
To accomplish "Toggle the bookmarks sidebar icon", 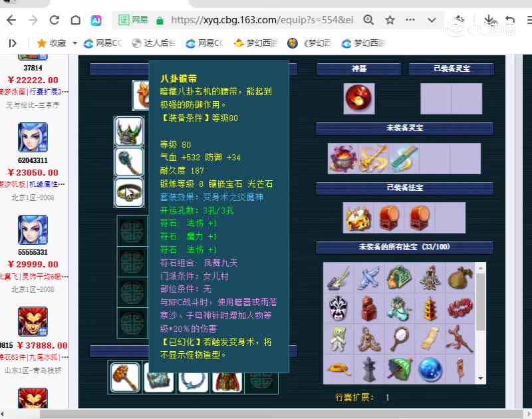I will [13, 43].
